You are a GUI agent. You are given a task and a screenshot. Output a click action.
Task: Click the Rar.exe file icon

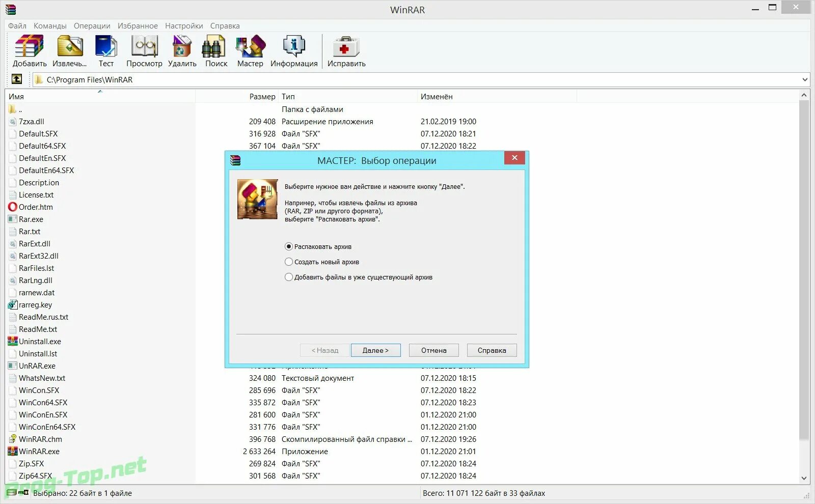click(13, 219)
